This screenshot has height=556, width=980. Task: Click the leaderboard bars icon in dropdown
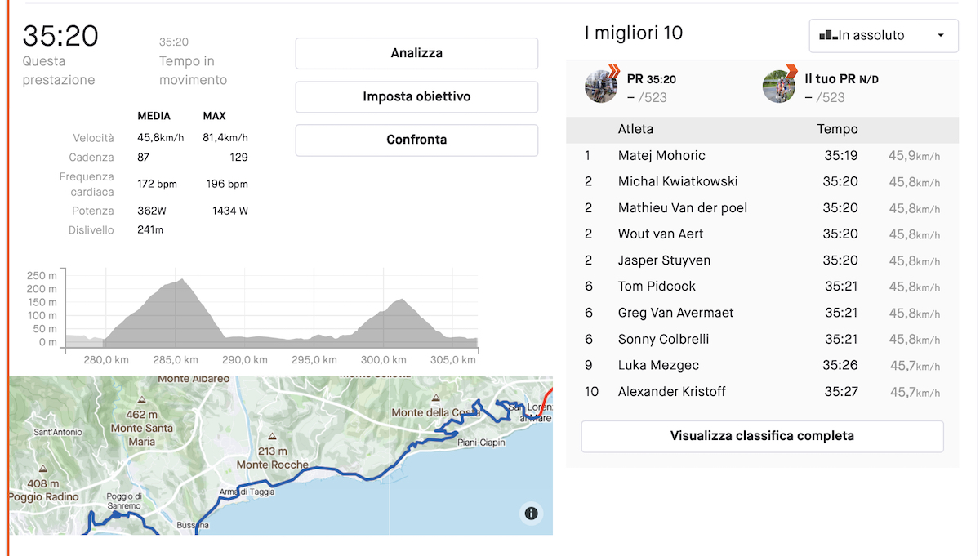pos(828,35)
